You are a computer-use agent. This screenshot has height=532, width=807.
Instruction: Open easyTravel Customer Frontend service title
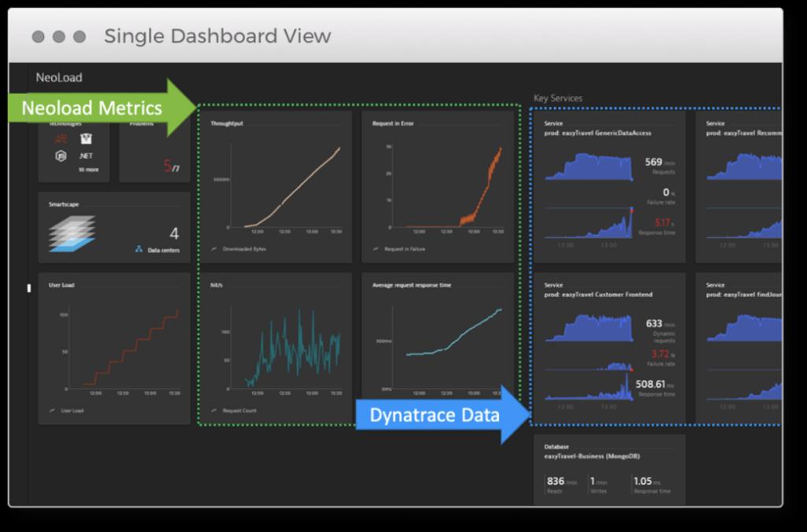point(598,295)
